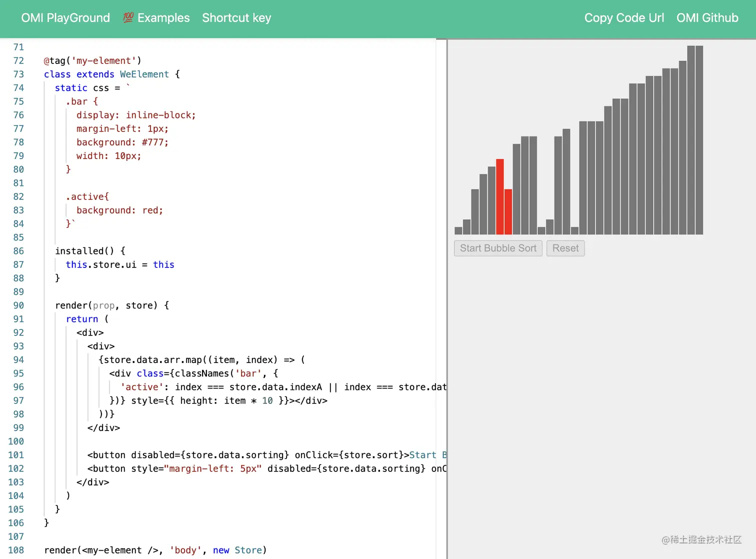Click the shorter red active bar
Image resolution: width=756 pixels, height=559 pixels.
click(508, 212)
